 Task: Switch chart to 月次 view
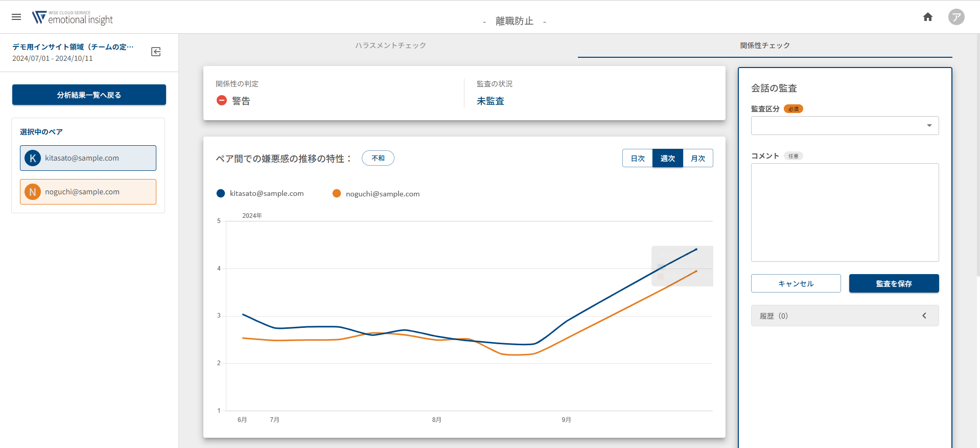(697, 159)
